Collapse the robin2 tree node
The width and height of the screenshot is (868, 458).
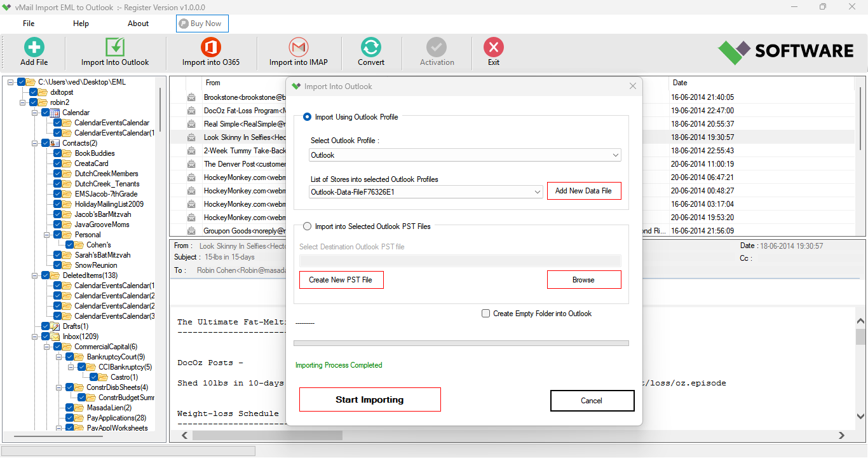23,102
